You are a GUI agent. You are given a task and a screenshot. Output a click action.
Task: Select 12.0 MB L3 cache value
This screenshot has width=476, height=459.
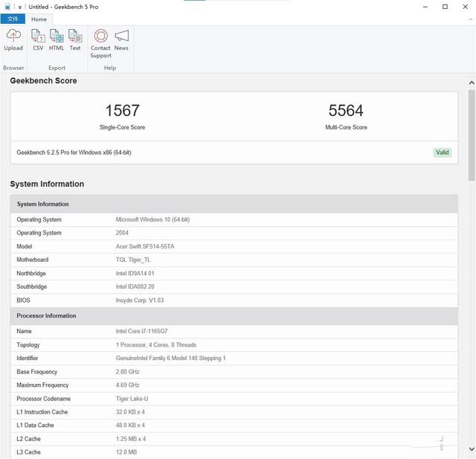[x=126, y=452]
